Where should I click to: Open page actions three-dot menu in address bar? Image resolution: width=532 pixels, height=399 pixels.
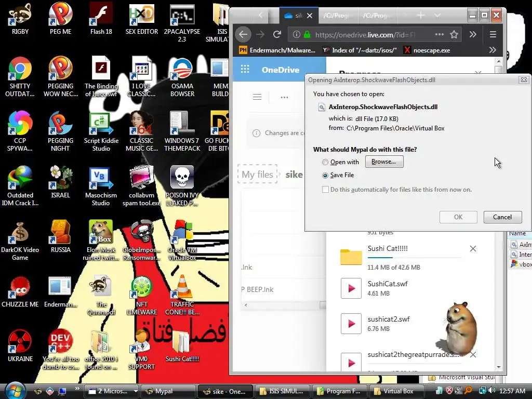[x=440, y=34]
